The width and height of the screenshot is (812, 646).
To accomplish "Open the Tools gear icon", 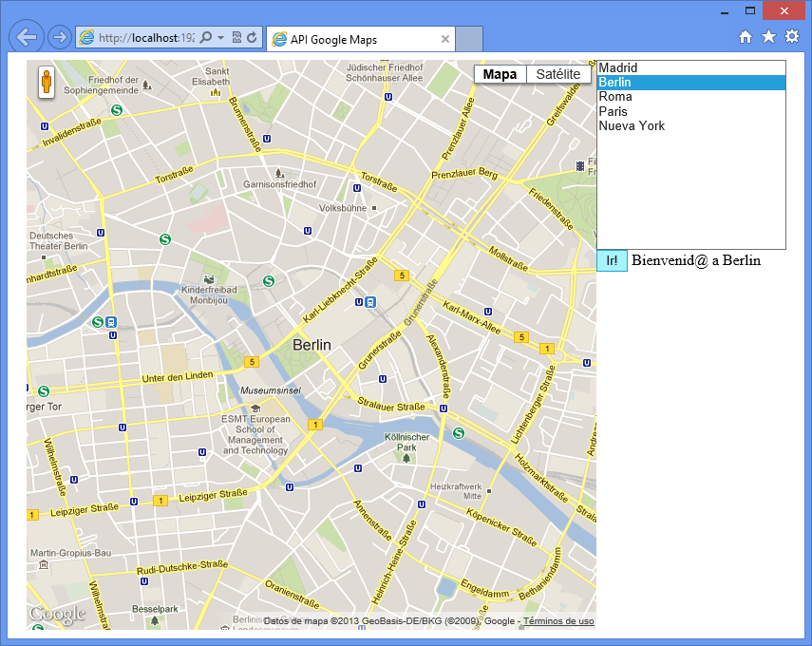I will (x=792, y=36).
